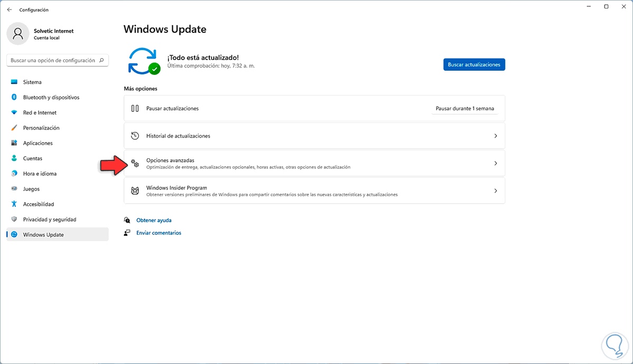Go to Red e Internet section

click(x=57, y=113)
